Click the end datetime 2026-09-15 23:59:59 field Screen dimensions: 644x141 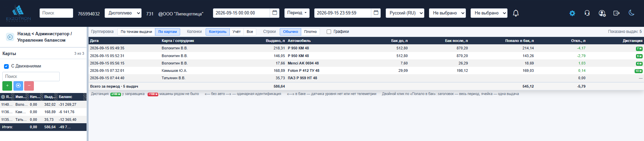343,13
